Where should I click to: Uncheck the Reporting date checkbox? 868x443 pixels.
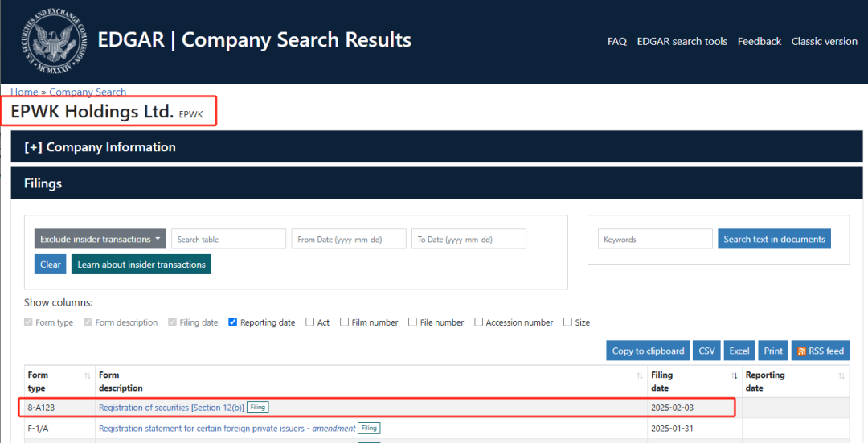(x=232, y=322)
